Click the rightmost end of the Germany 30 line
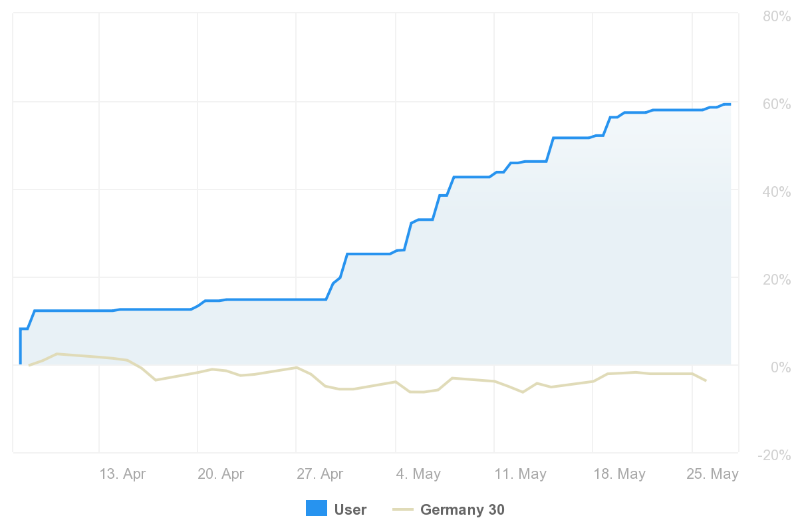This screenshot has width=798, height=532. click(706, 380)
